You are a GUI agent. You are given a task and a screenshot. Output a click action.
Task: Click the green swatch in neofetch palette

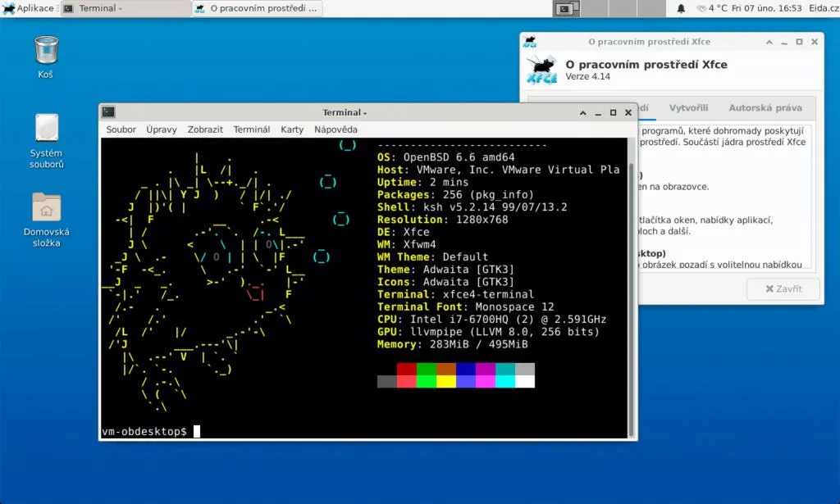click(427, 369)
